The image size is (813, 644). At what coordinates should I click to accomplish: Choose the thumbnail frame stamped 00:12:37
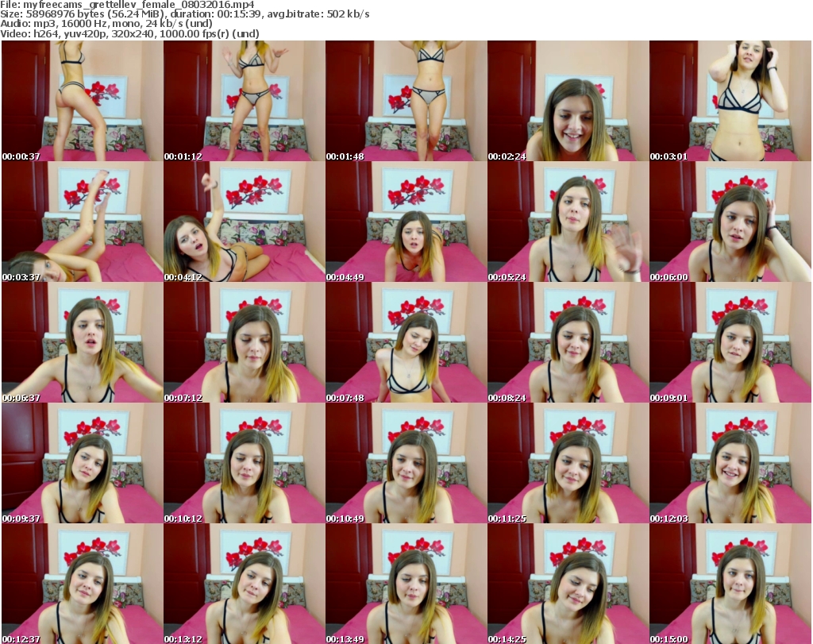(83, 584)
